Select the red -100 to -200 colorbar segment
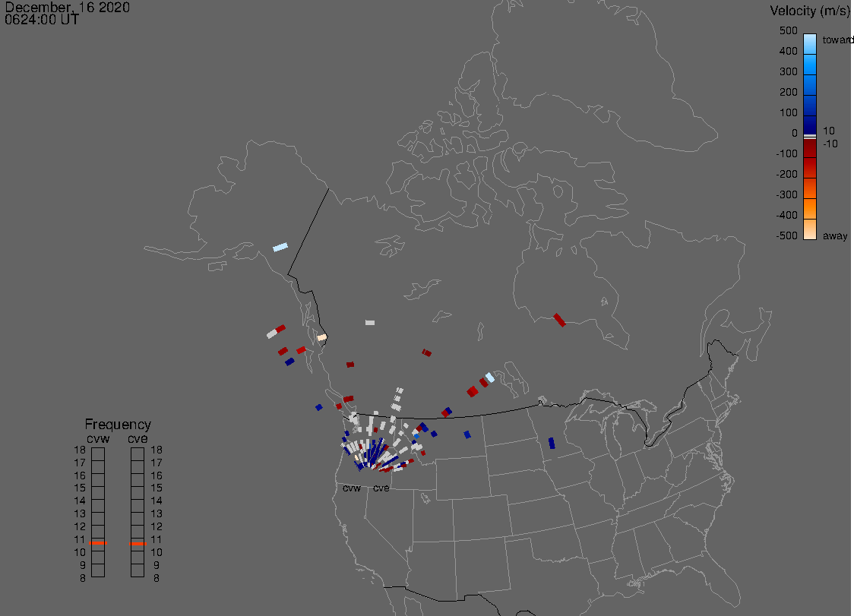854x616 pixels. click(810, 167)
